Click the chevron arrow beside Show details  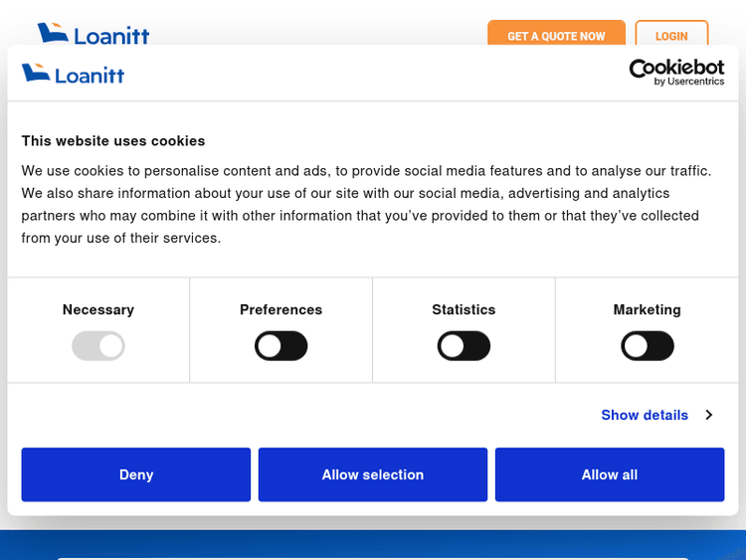click(x=708, y=415)
